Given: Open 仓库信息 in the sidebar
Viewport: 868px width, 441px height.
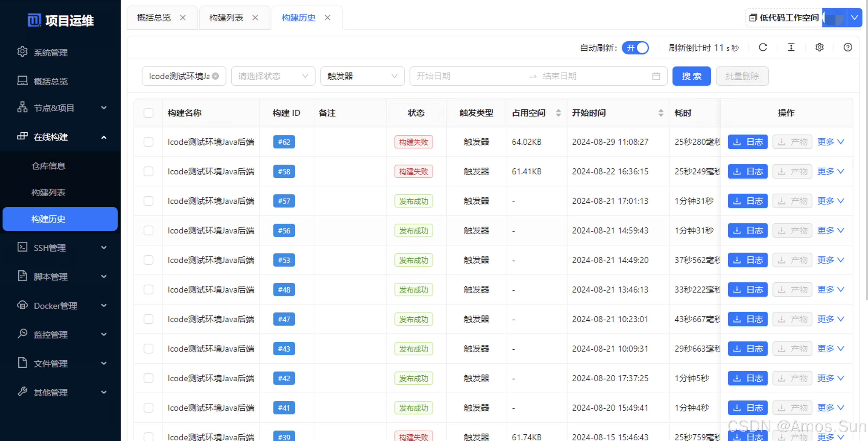Looking at the screenshot, I should (48, 166).
